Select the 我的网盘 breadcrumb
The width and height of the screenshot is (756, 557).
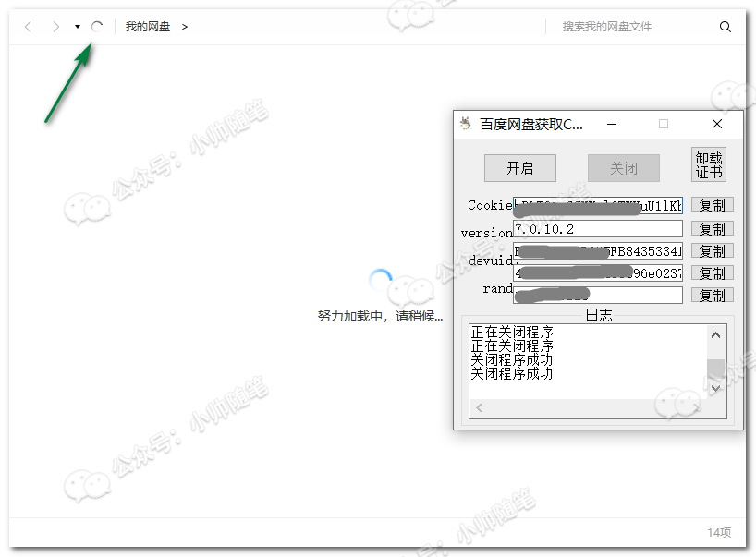(148, 27)
